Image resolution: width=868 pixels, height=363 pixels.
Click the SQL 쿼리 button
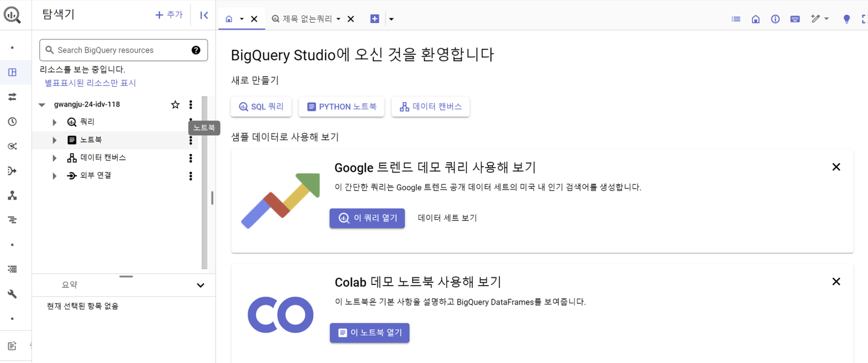(261, 106)
